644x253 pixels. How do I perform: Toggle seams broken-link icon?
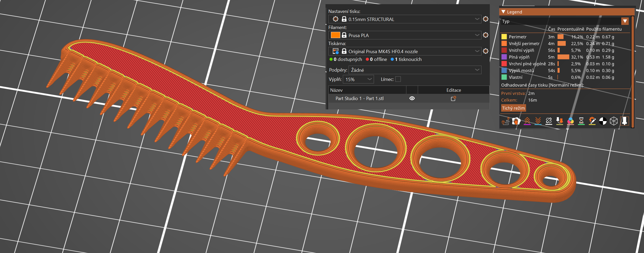(x=549, y=121)
